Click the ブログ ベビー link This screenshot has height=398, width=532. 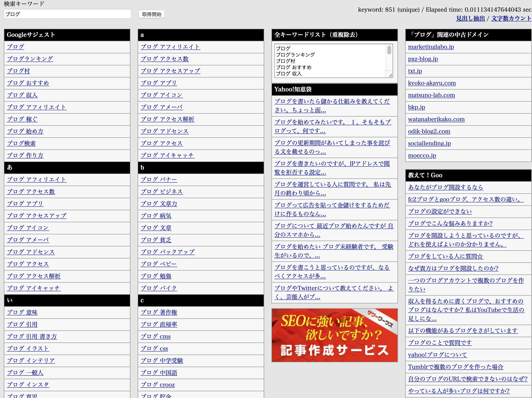(159, 264)
